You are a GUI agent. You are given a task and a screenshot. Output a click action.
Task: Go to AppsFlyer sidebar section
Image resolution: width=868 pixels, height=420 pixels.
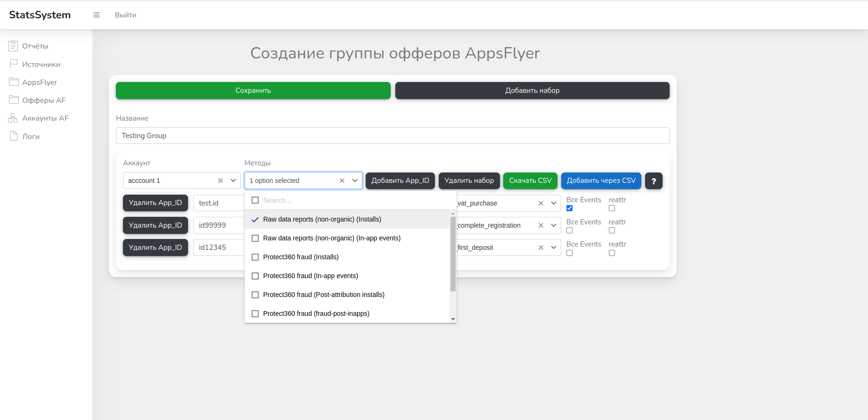point(40,82)
